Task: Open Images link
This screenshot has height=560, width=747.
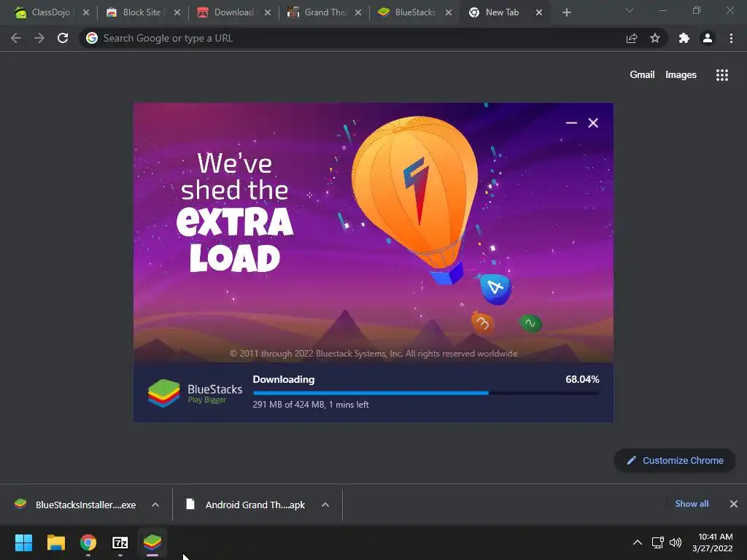Action: pyautogui.click(x=681, y=75)
